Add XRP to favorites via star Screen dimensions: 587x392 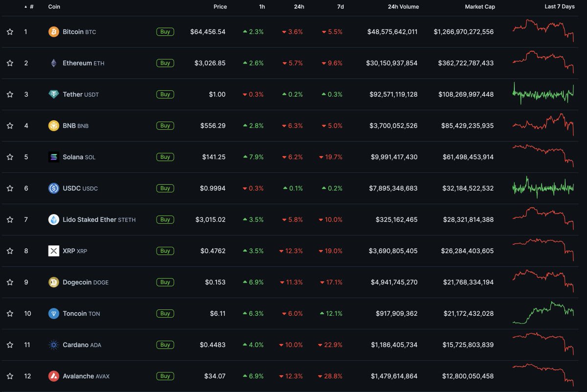[10, 251]
